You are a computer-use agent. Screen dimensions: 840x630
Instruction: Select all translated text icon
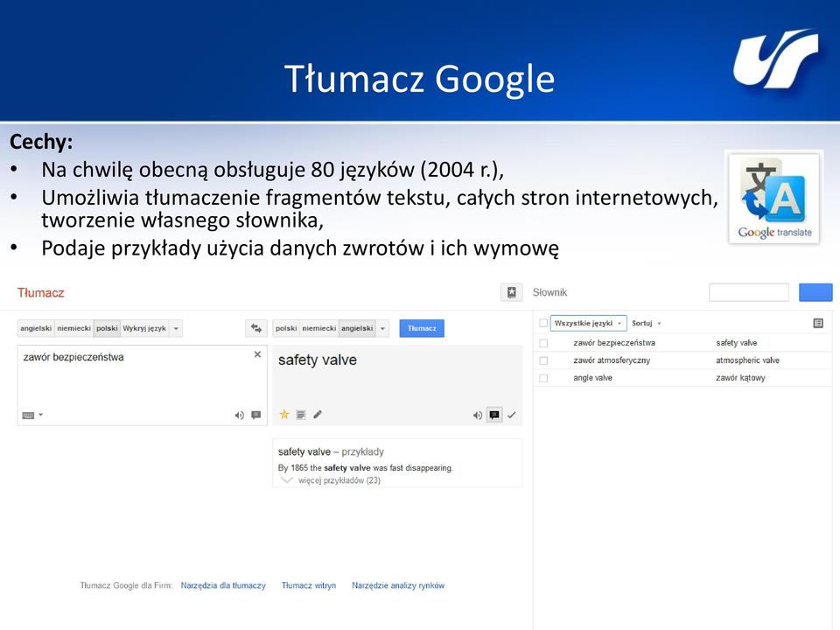pos(301,415)
